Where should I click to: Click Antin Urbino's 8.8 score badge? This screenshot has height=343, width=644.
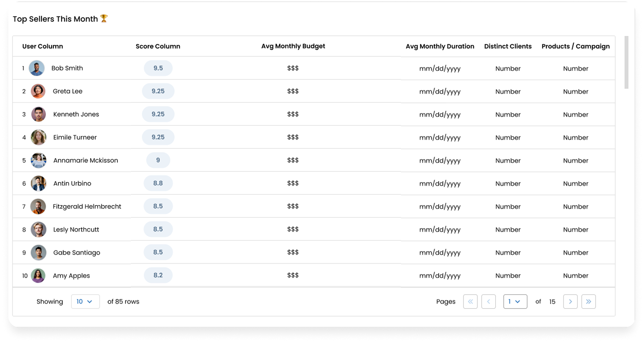pyautogui.click(x=158, y=183)
